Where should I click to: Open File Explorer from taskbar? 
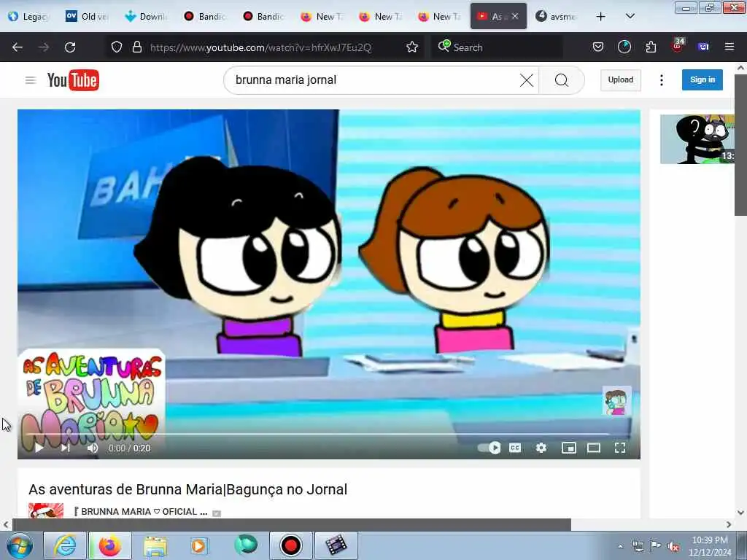[x=155, y=545]
